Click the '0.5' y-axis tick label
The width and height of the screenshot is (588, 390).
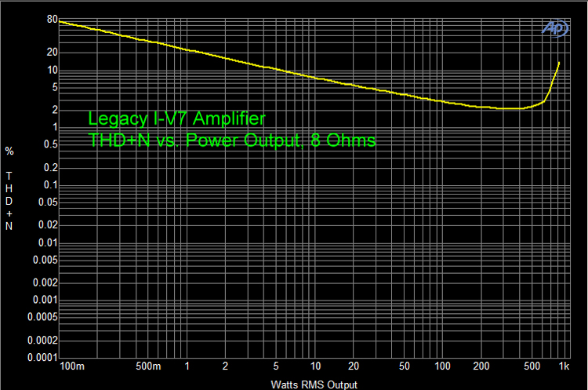(x=49, y=144)
